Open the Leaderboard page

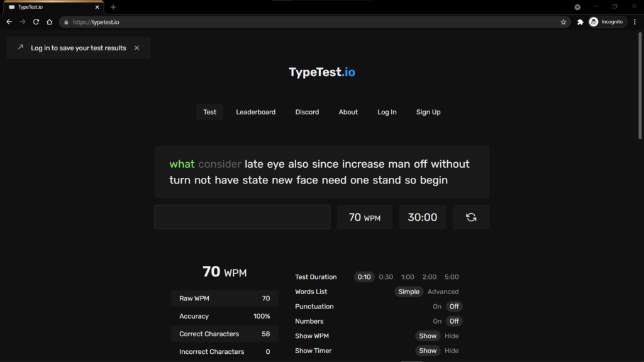[x=255, y=112]
